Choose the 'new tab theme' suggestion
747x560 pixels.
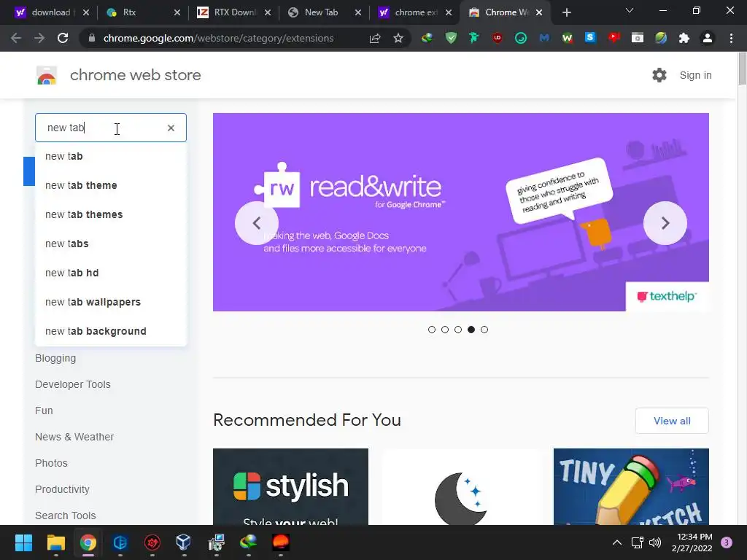tap(111, 185)
